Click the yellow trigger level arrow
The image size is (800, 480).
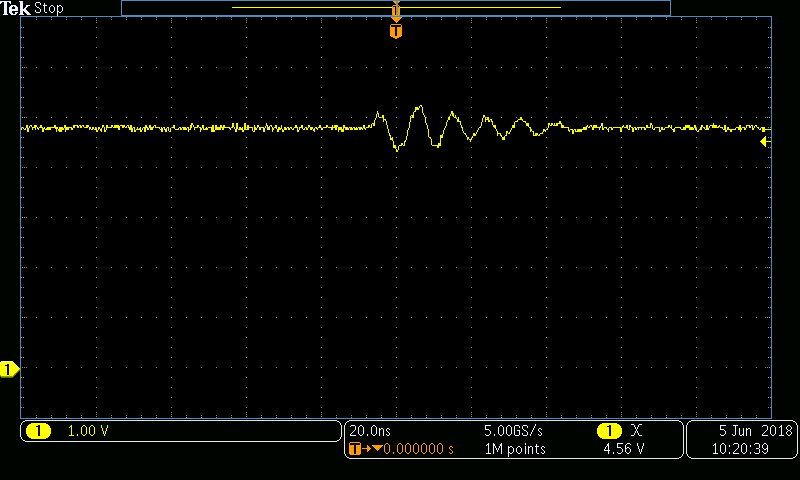(x=764, y=142)
